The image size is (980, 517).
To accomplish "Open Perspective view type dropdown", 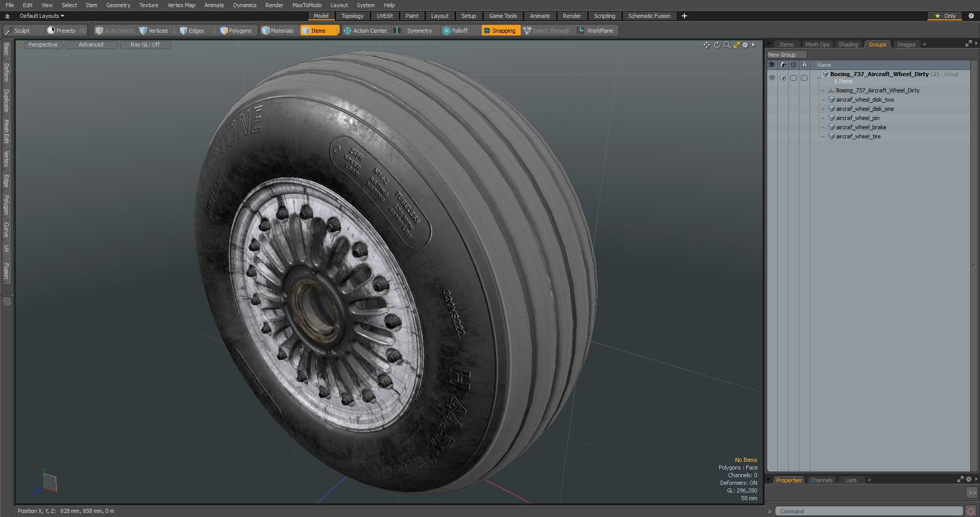I will coord(43,45).
